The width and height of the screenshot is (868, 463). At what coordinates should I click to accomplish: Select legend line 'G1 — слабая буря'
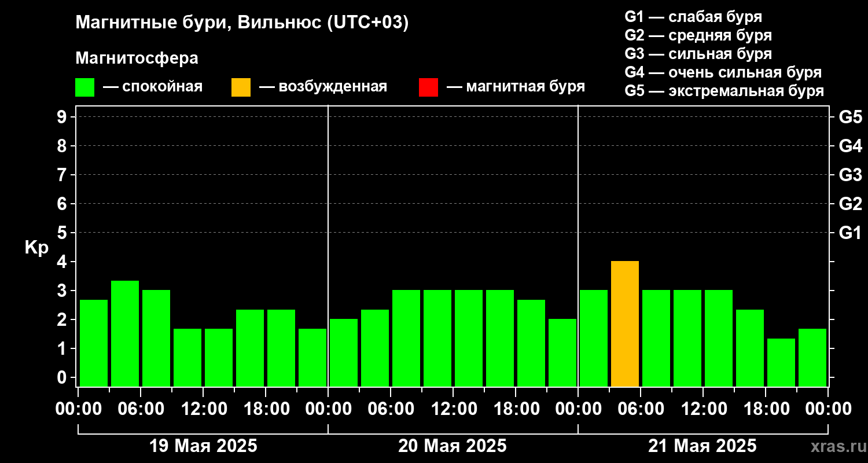pyautogui.click(x=693, y=17)
